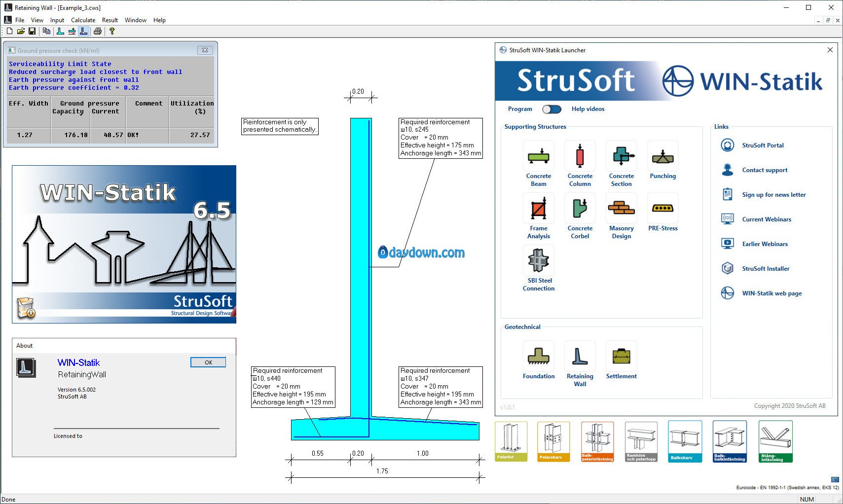Open the Pelarskarv steel connection thumbnail
Screen dimensions: 843x504
(553, 441)
